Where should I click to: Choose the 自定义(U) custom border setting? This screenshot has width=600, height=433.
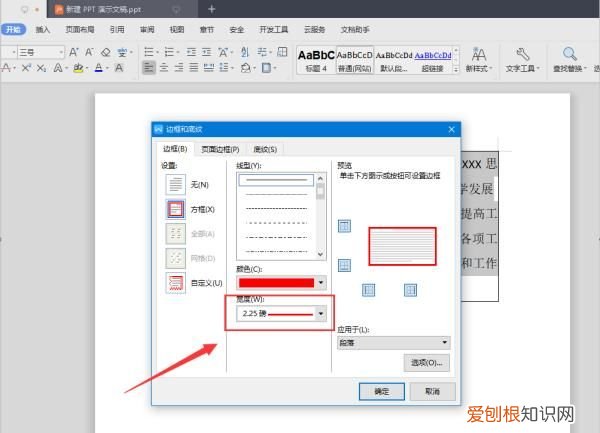click(176, 283)
